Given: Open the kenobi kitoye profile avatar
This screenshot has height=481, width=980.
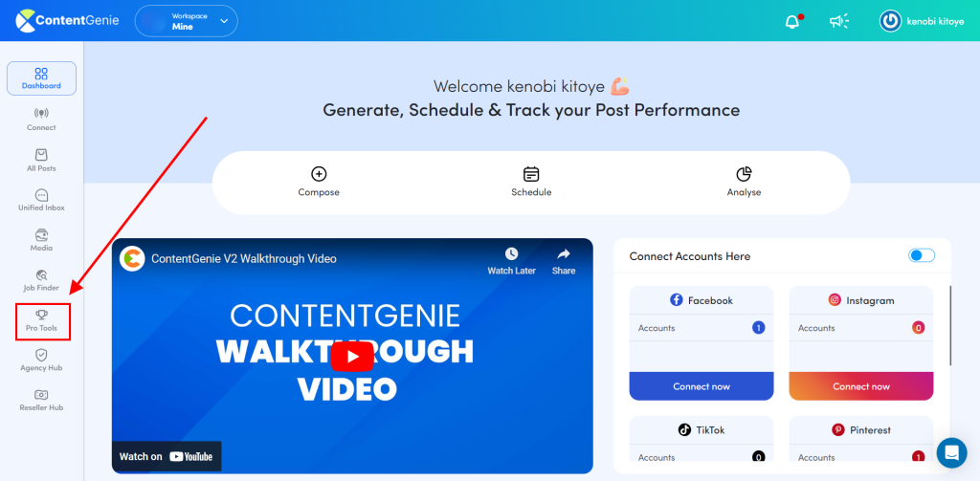Looking at the screenshot, I should (x=890, y=21).
